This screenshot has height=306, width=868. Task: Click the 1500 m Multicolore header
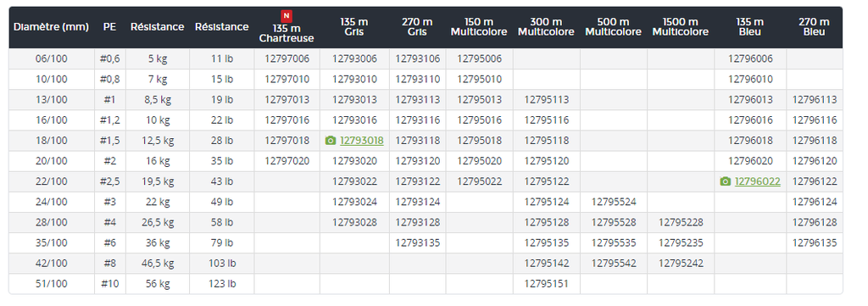click(x=681, y=27)
